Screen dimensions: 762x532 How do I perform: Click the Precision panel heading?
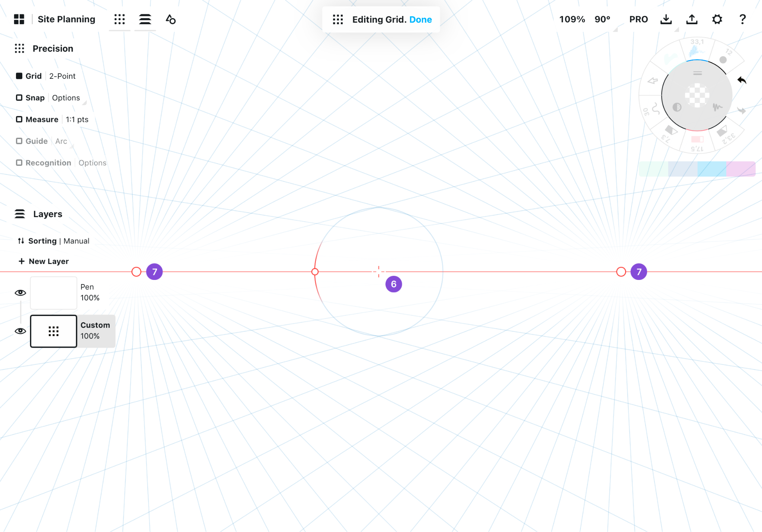53,49
